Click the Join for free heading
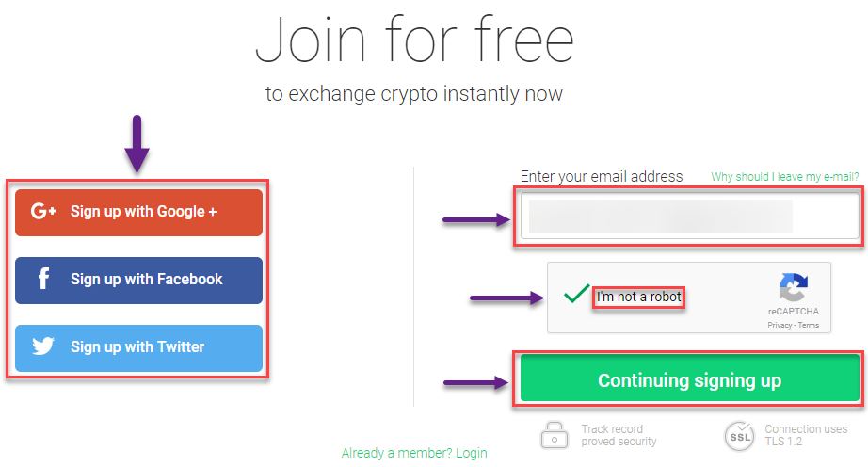Screen dimensions: 868x467 [414, 40]
